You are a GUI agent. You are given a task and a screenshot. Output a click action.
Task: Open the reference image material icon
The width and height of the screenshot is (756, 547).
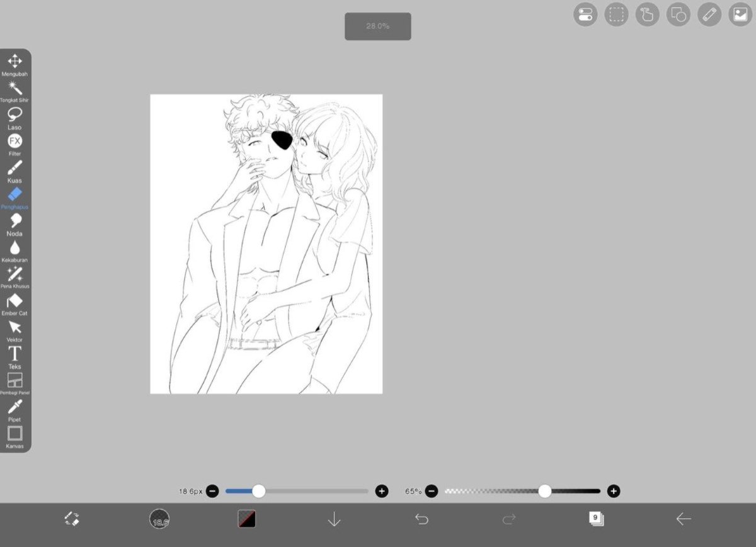[x=740, y=14]
